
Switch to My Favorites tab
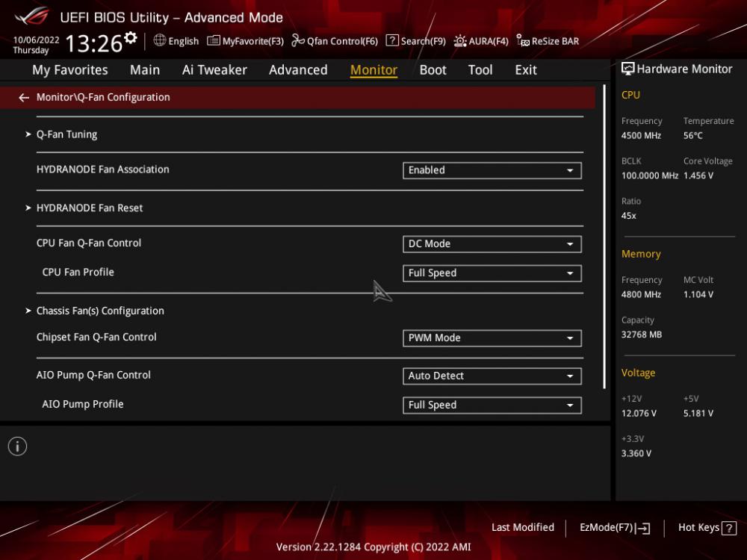[x=70, y=70]
